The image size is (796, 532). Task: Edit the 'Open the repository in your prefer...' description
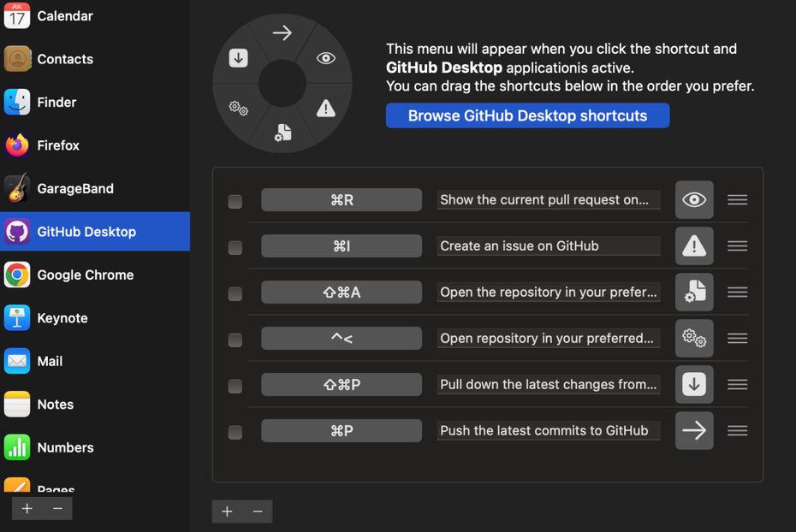(x=549, y=293)
